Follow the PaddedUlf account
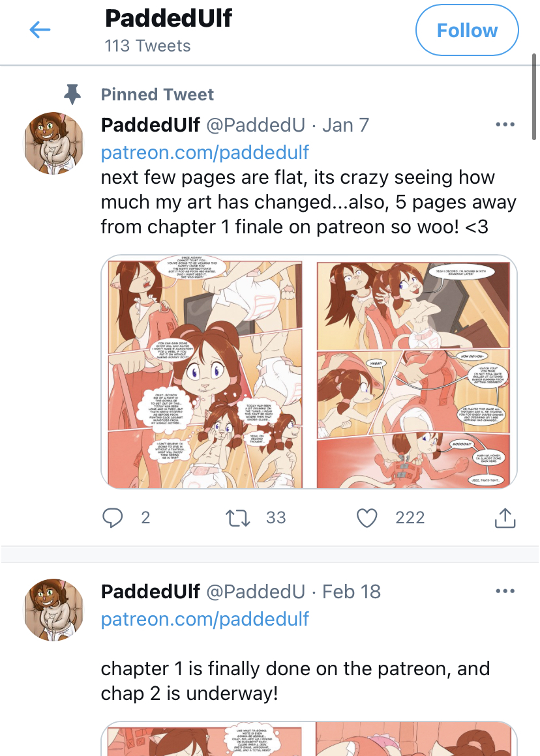 [467, 31]
